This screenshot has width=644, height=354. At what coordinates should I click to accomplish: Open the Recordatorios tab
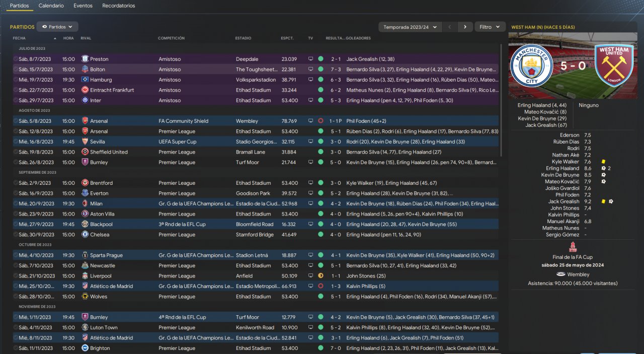pyautogui.click(x=119, y=6)
